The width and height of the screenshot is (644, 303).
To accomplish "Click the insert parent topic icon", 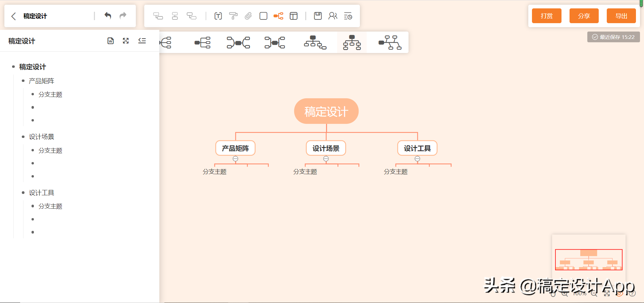I will (192, 16).
